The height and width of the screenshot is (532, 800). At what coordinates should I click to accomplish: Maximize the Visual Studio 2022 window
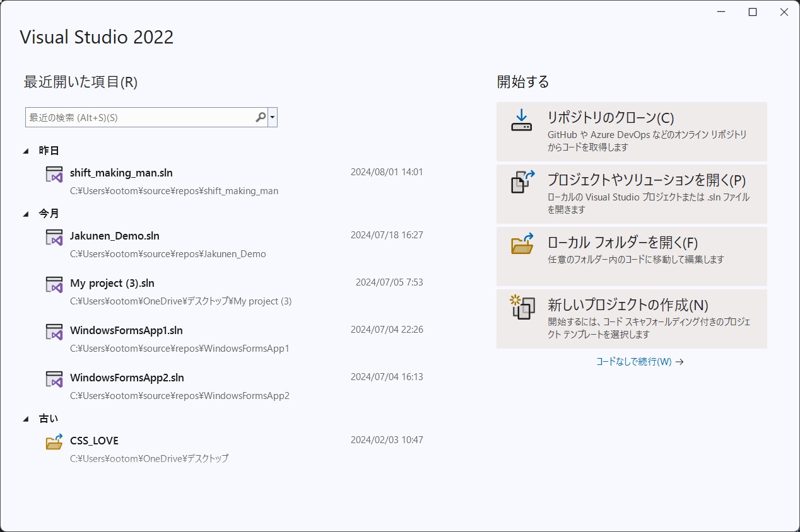click(752, 12)
